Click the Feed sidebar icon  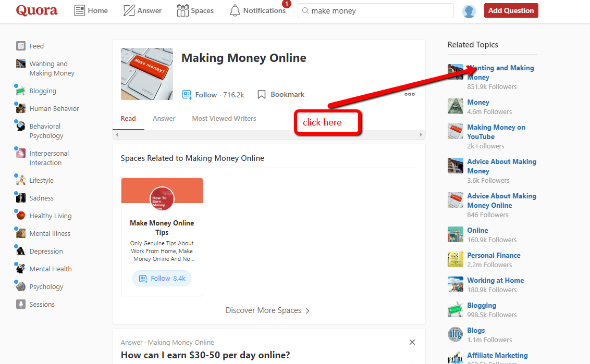coord(21,46)
